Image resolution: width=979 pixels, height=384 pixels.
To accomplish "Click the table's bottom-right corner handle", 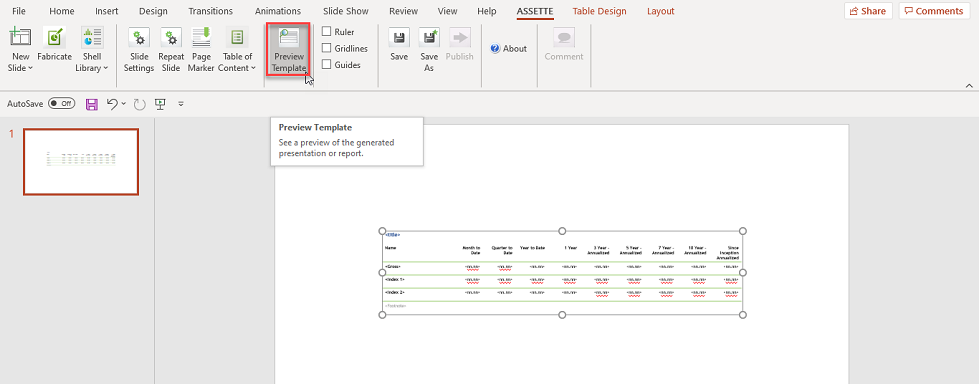I will 742,315.
